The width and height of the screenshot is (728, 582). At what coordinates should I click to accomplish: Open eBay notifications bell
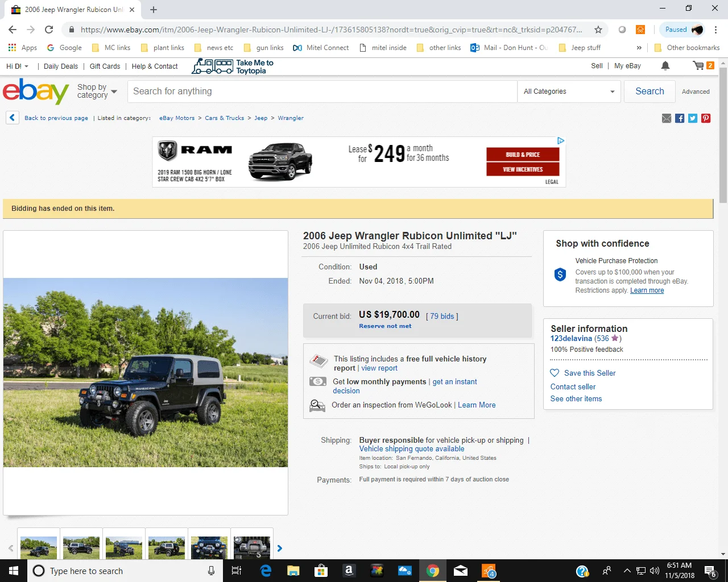tap(665, 66)
